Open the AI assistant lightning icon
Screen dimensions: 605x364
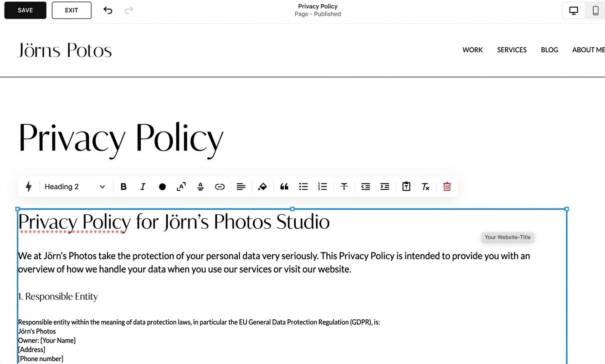point(29,187)
